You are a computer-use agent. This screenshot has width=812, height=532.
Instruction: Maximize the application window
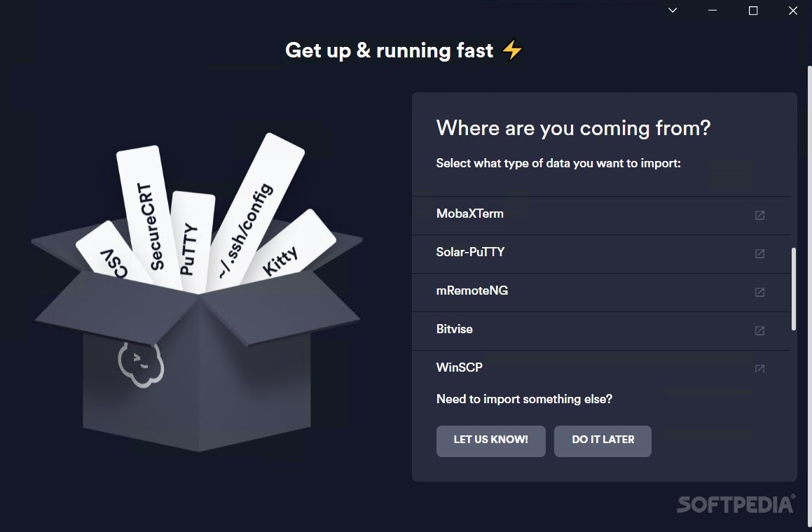coord(753,10)
